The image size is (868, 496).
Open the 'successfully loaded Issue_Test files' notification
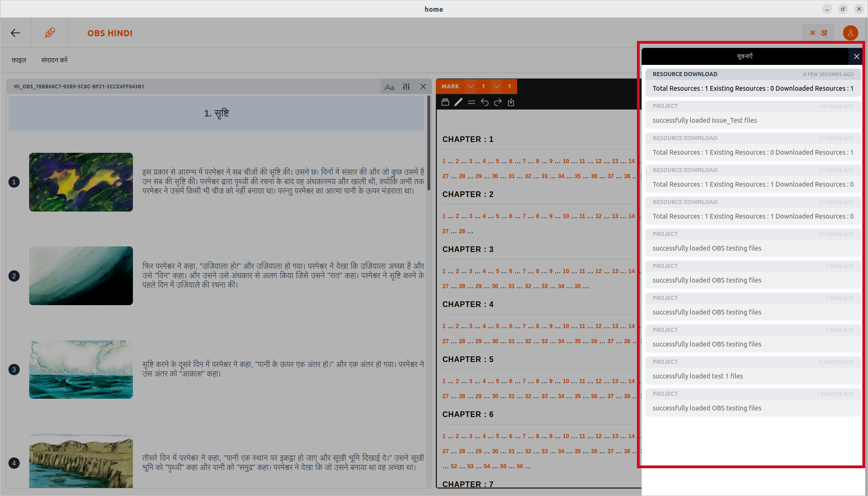(x=753, y=115)
